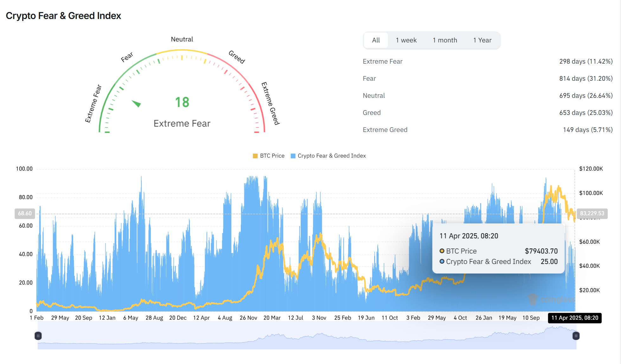Click the 68.60 left axis crosshair marker

25,214
